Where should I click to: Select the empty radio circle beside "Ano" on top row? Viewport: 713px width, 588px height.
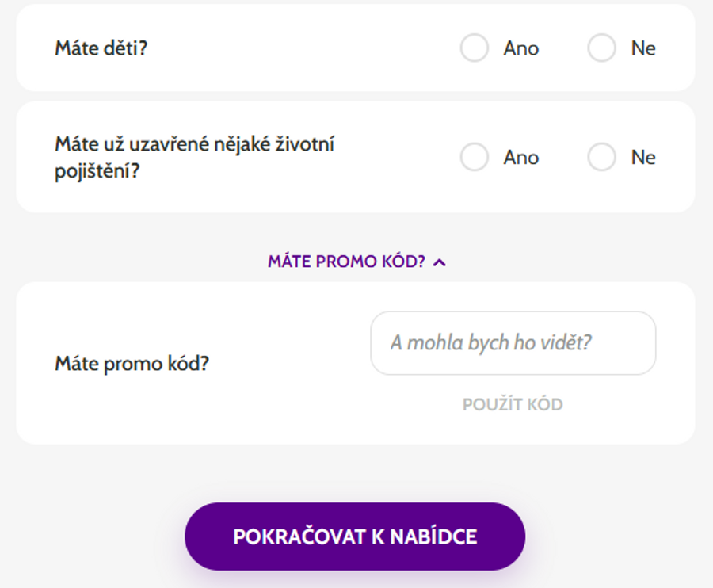pyautogui.click(x=475, y=48)
